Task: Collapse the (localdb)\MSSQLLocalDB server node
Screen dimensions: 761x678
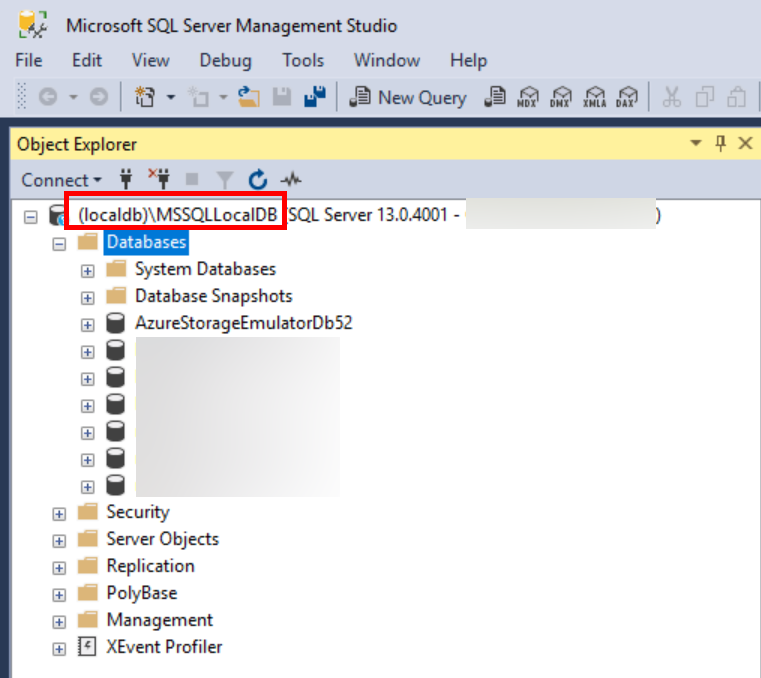Action: [31, 216]
